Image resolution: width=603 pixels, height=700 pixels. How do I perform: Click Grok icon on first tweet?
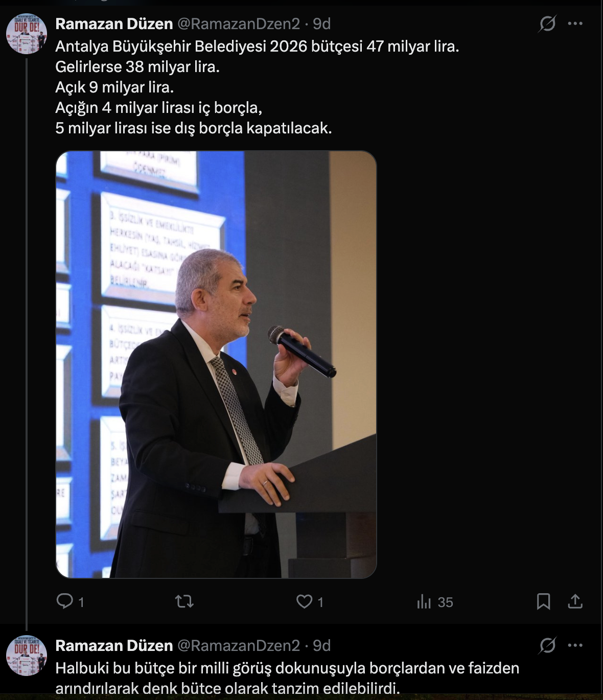[547, 24]
